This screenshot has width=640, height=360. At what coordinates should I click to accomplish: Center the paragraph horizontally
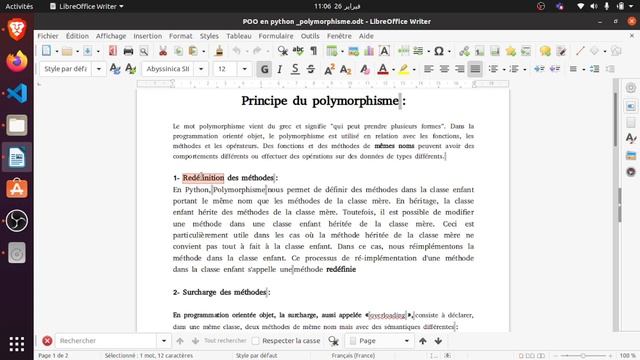(444, 69)
